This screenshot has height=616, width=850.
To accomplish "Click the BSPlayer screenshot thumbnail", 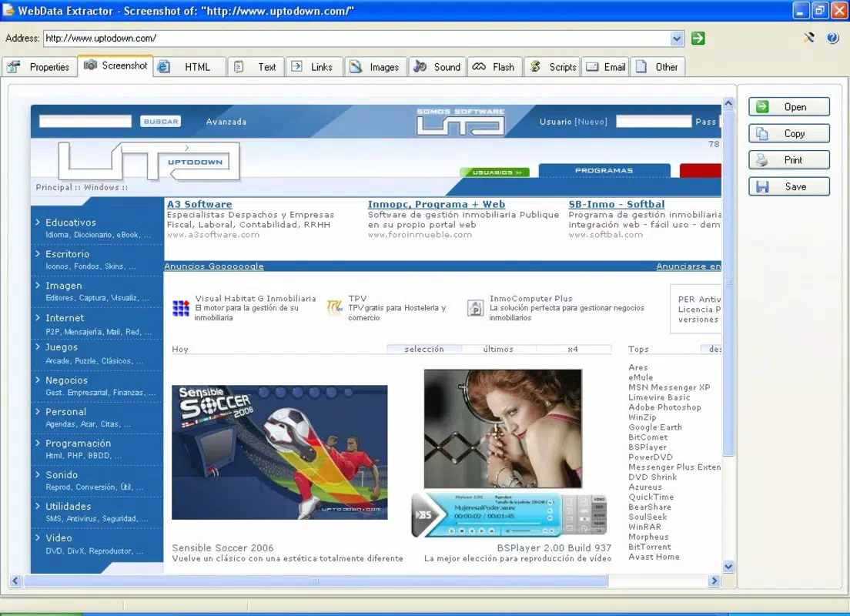I will (x=503, y=429).
